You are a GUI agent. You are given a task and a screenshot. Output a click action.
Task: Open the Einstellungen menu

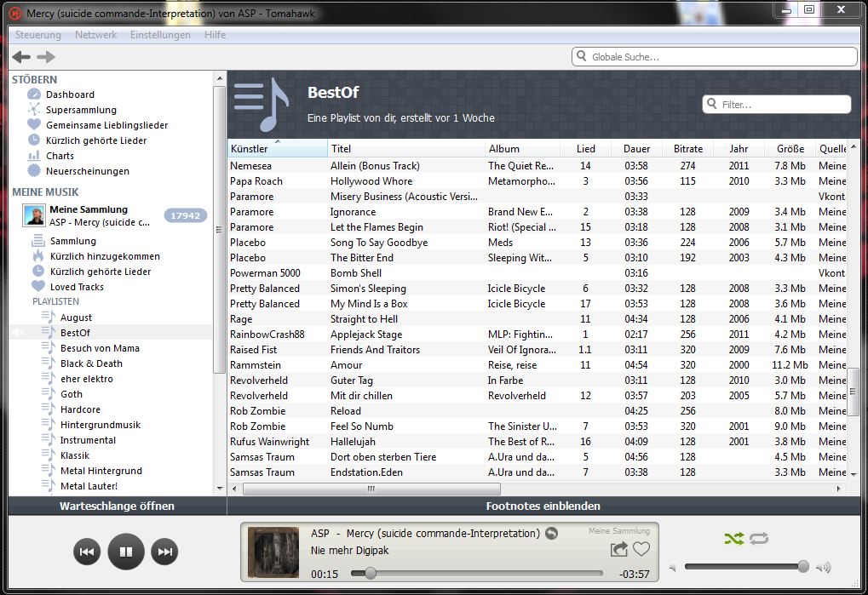pos(160,35)
